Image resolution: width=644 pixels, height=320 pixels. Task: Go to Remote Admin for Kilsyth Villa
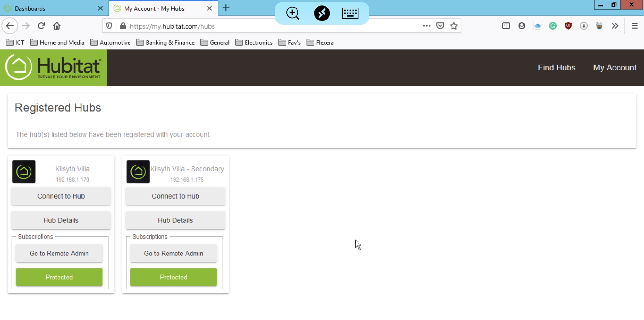(x=59, y=253)
